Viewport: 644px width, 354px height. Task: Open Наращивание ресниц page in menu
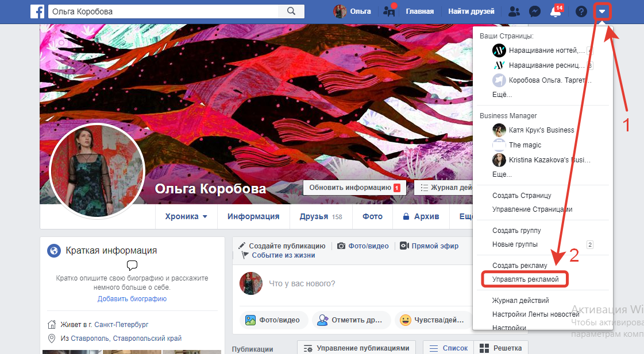click(x=542, y=65)
